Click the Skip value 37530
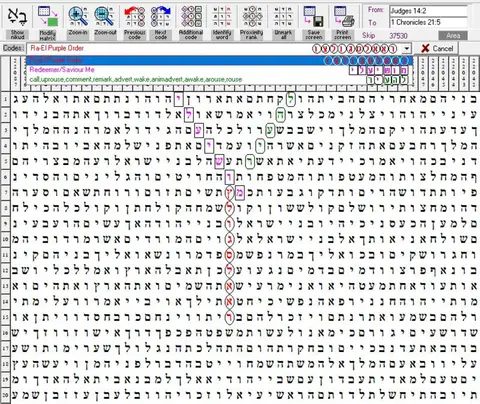480x404 pixels. coord(398,35)
